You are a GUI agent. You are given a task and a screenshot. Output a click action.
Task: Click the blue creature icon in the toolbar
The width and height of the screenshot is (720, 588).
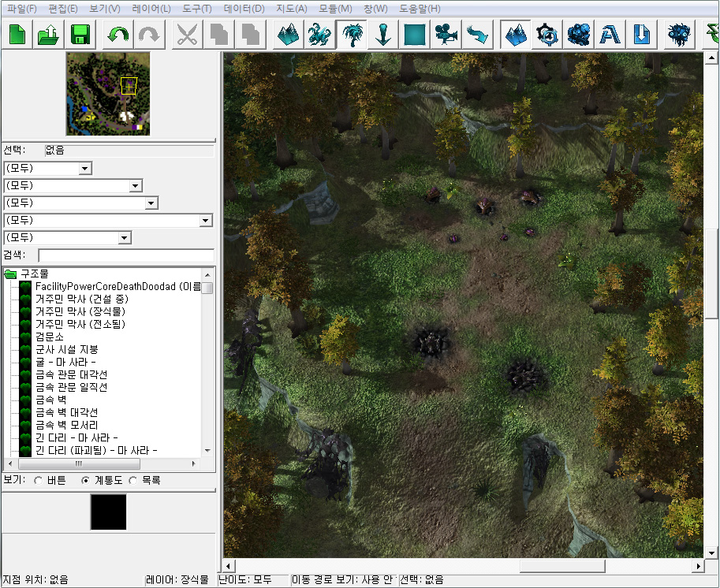(679, 35)
